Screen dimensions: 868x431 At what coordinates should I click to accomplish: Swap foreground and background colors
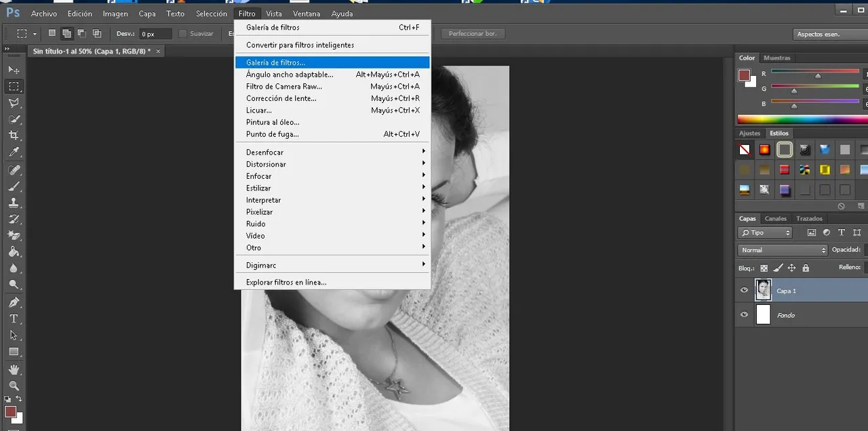click(x=19, y=399)
